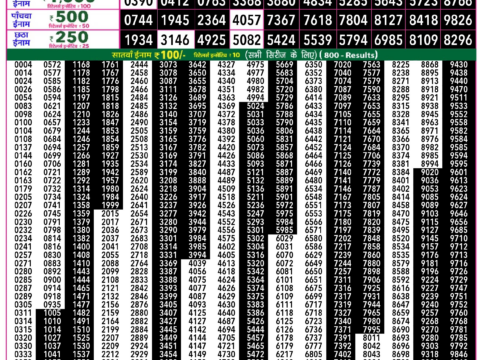Screen dimensions: 480x360
Task: Click number 3073 in the 100 prize grid
Action: click(168, 64)
